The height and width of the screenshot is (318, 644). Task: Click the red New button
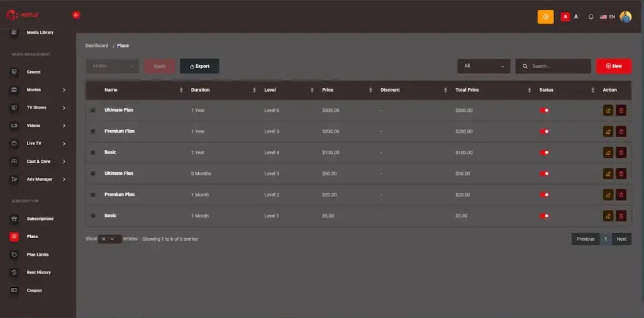614,66
